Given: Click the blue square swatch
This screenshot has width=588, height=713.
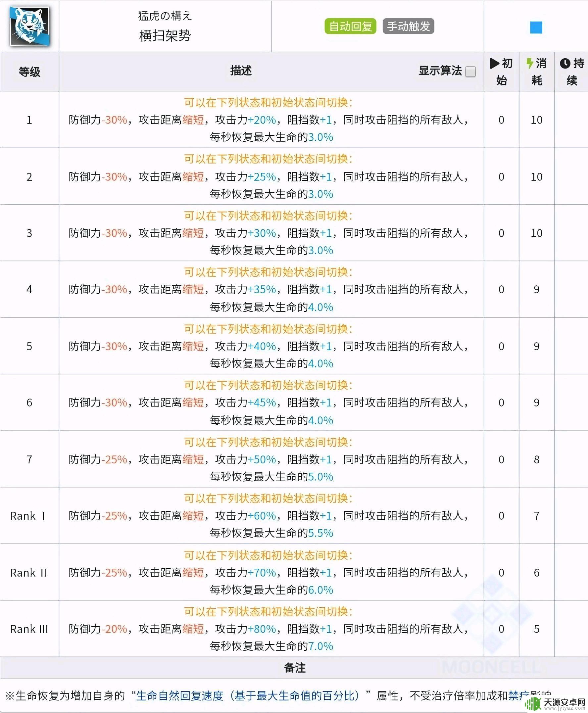Looking at the screenshot, I should [x=536, y=27].
